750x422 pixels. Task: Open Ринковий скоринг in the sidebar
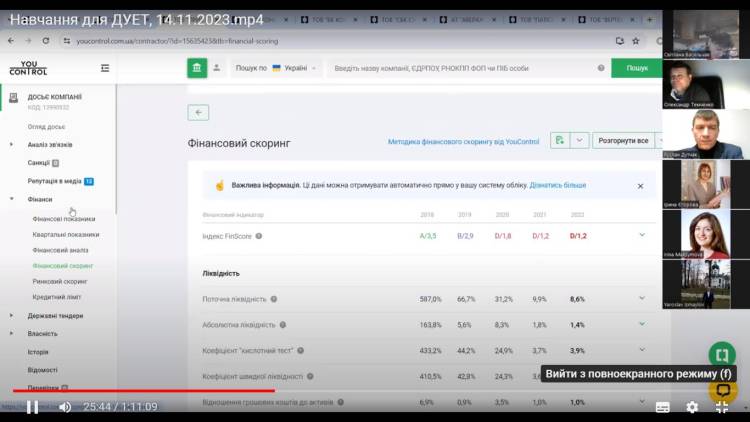point(62,282)
